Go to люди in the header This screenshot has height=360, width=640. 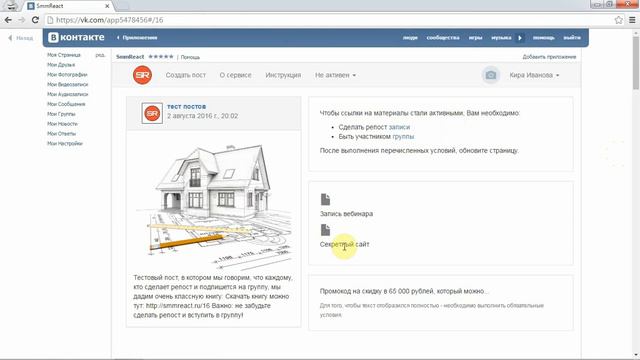(410, 38)
